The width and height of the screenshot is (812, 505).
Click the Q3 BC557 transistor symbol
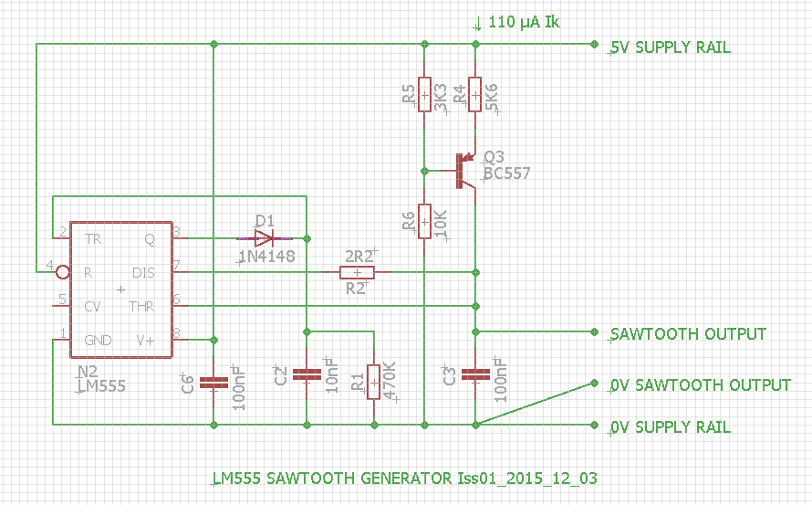[464, 171]
